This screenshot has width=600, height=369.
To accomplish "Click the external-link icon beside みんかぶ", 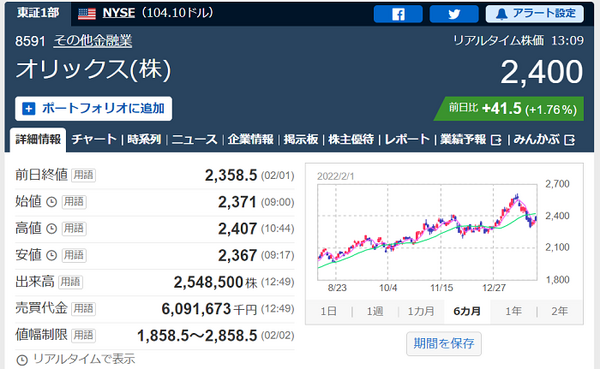I will [569, 140].
